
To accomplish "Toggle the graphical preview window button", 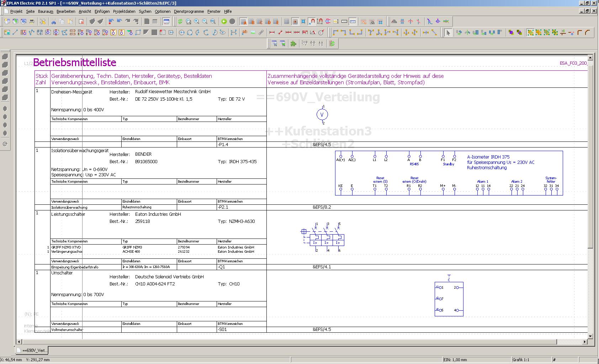I will tap(166, 21).
